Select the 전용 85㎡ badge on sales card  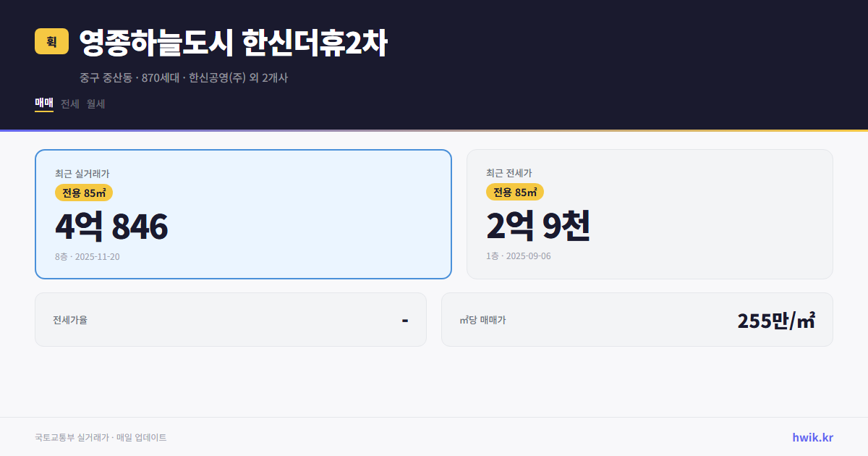(82, 193)
